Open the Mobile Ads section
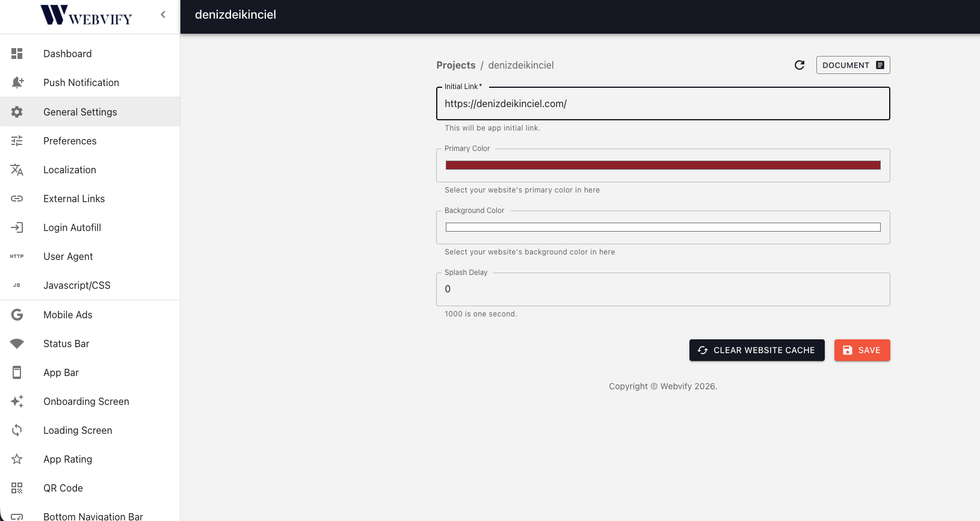980x521 pixels. 90,315
